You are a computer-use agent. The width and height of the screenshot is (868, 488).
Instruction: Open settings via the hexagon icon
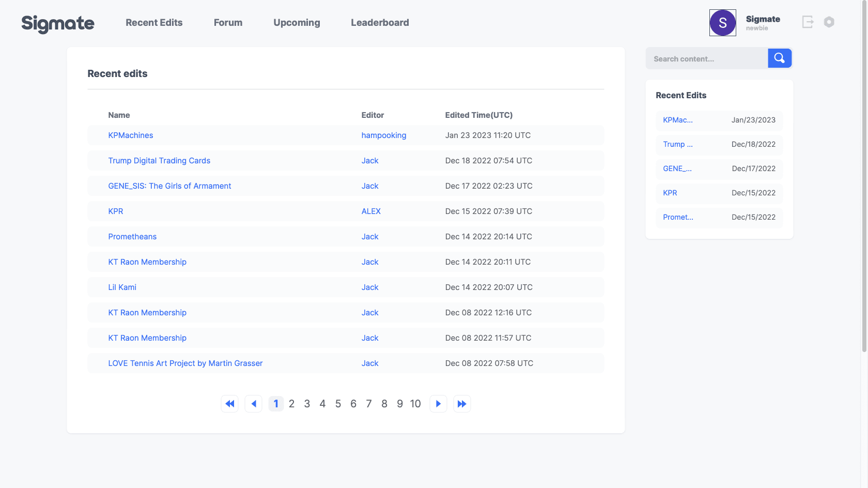(829, 22)
